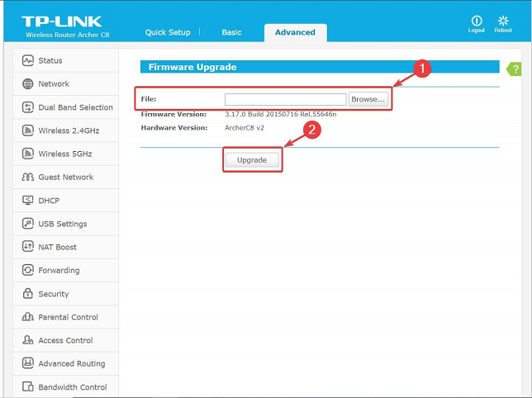Open Dual Band Selection menu label
Image resolution: width=532 pixels, height=398 pixels.
pos(75,107)
